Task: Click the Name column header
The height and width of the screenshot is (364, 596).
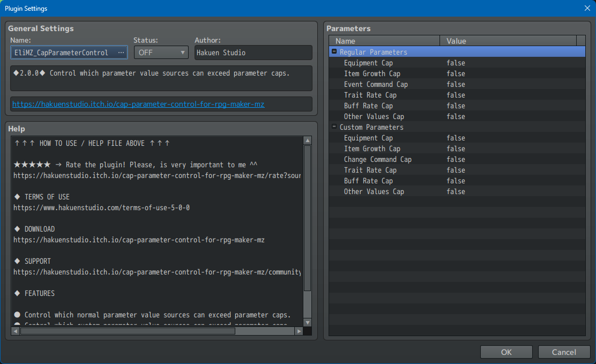Action: pos(384,41)
